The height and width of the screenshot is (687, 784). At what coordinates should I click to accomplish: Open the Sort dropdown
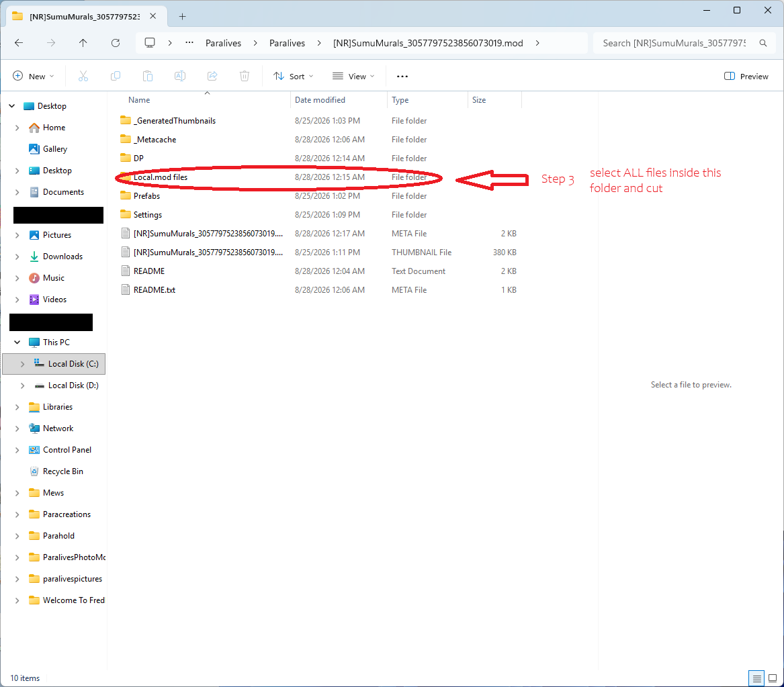pos(294,76)
